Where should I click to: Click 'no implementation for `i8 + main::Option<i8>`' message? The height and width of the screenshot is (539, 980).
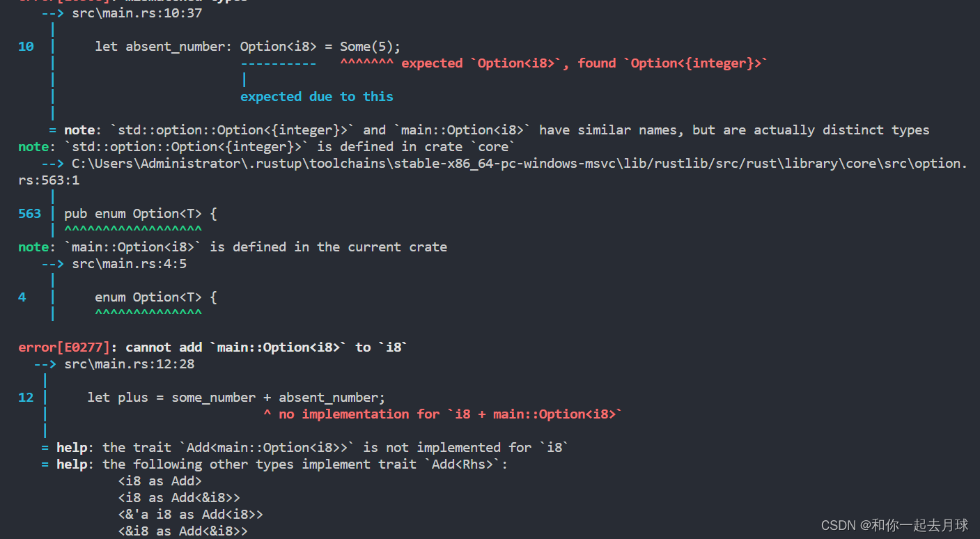(x=450, y=414)
